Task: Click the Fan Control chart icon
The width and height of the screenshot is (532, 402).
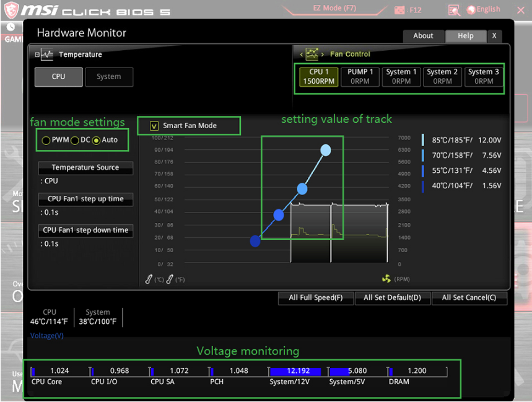Action: tap(312, 54)
